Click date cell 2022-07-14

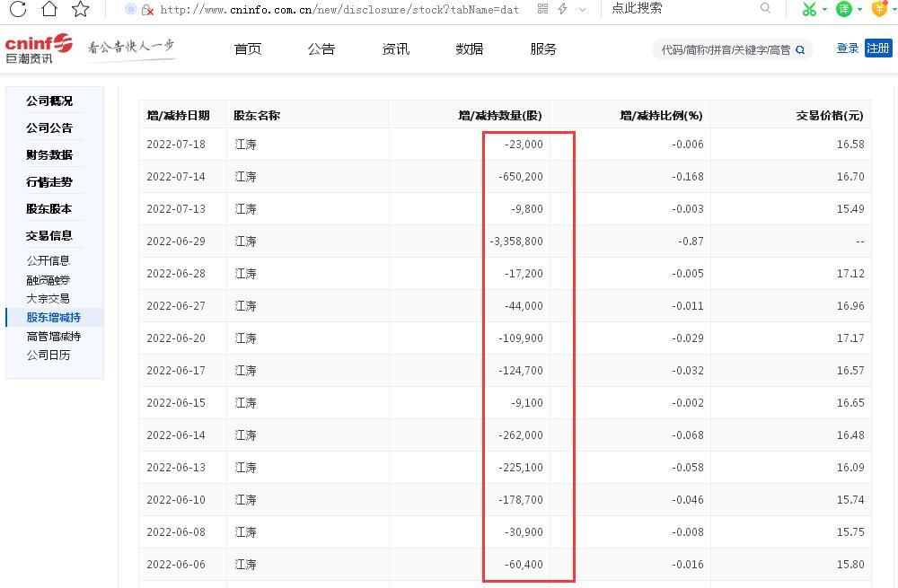click(x=176, y=176)
